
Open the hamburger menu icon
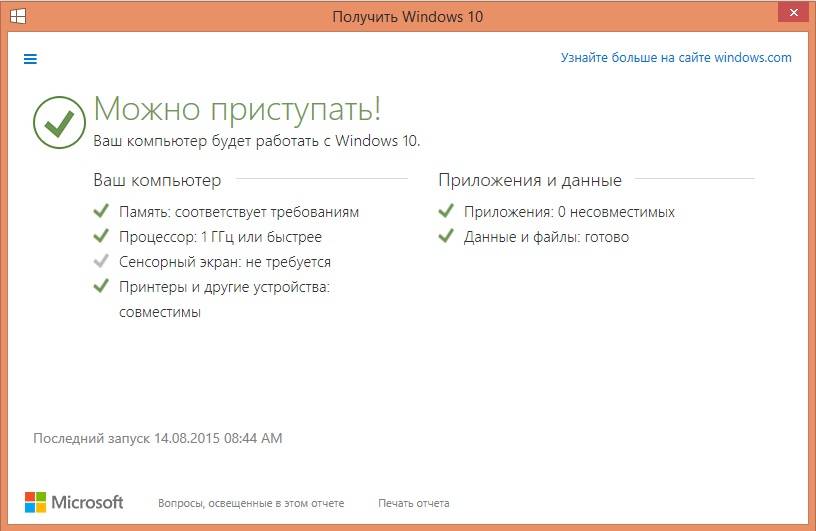[30, 59]
